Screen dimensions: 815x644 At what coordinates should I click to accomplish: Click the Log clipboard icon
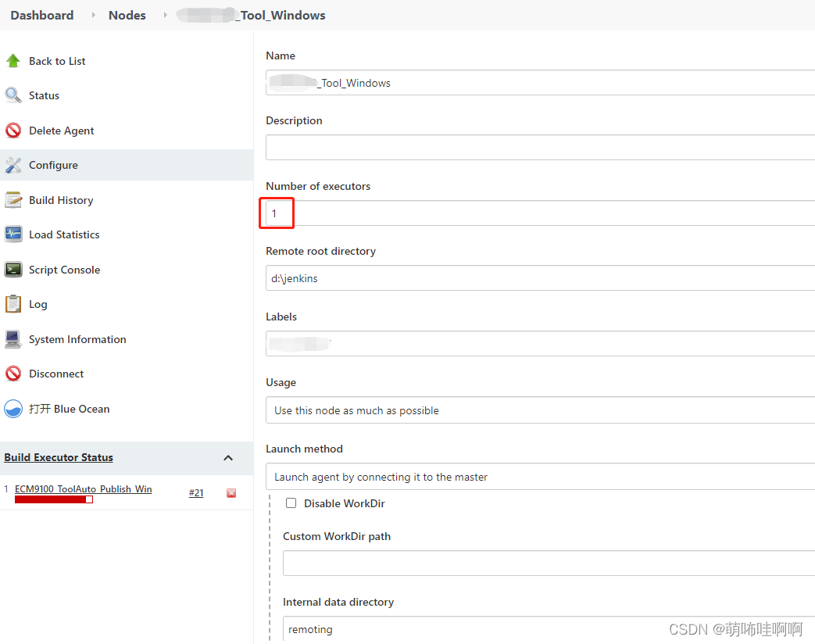(13, 304)
